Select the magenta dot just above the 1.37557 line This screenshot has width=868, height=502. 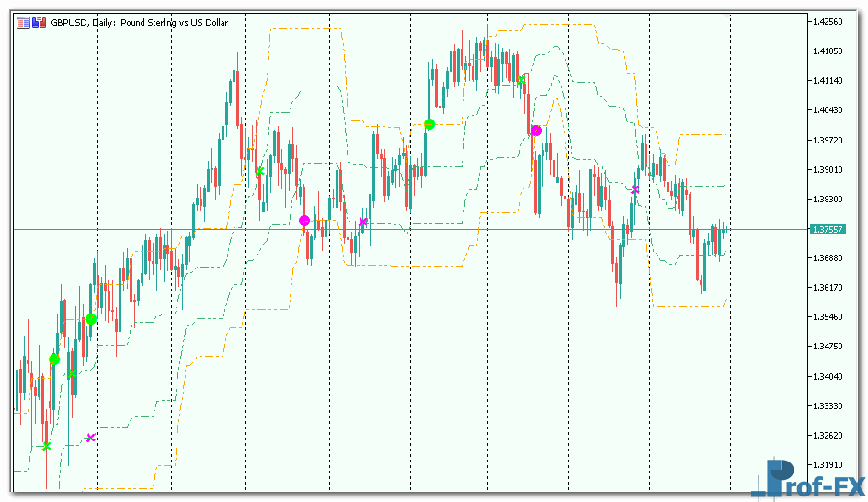[x=304, y=221]
